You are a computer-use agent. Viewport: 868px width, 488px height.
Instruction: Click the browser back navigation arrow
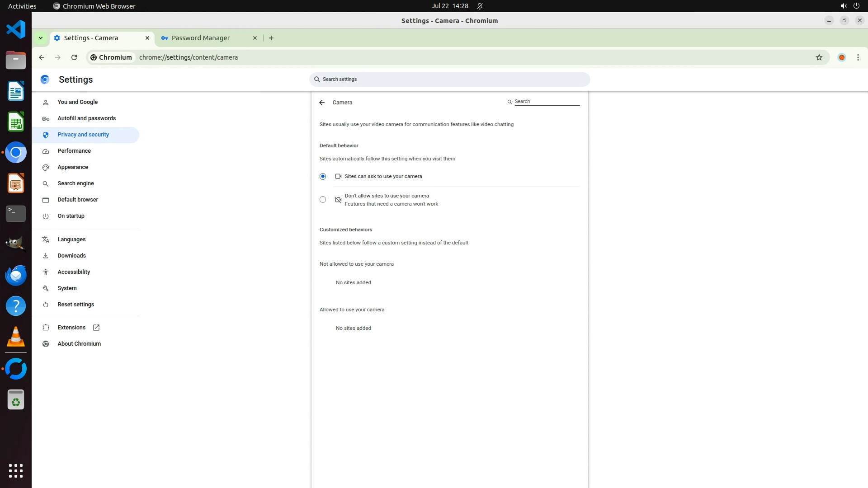(42, 57)
